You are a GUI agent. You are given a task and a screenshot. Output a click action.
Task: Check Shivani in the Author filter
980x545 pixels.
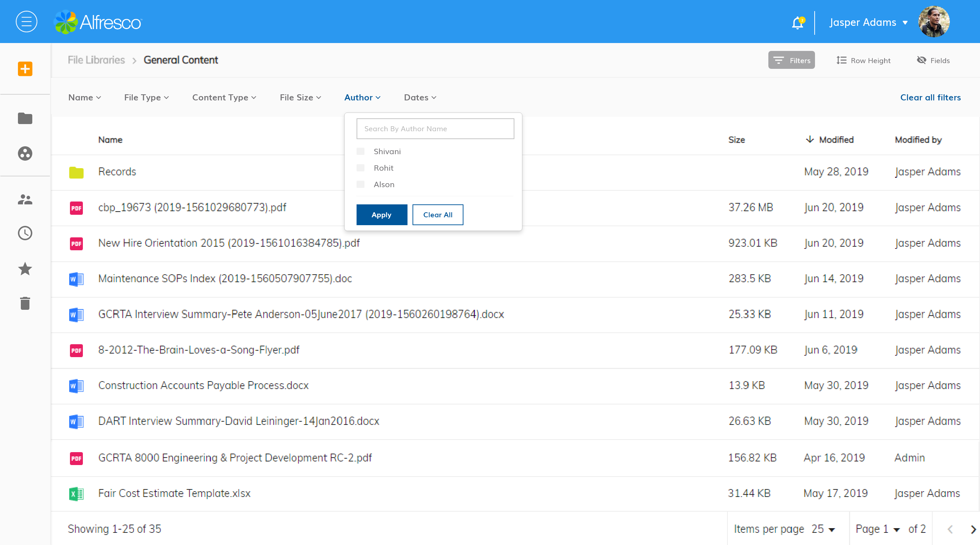pos(360,151)
